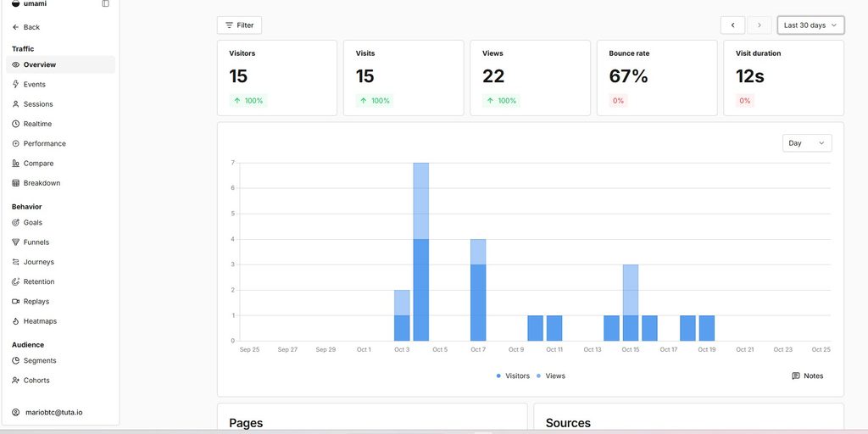This screenshot has width=868, height=434.
Task: Collapse sidebar using the panel toggle icon
Action: pyautogui.click(x=105, y=3)
